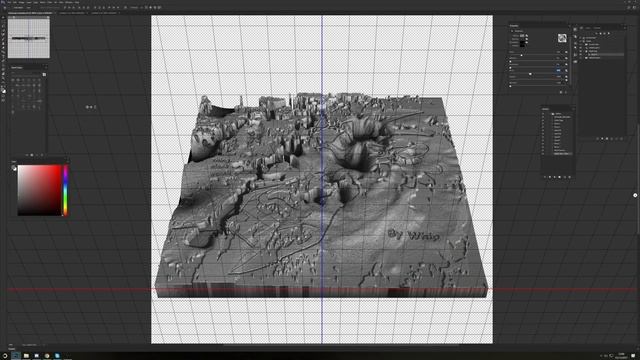The width and height of the screenshot is (640, 360).
Task: Switch to the first open document tab
Action: click(31, 13)
